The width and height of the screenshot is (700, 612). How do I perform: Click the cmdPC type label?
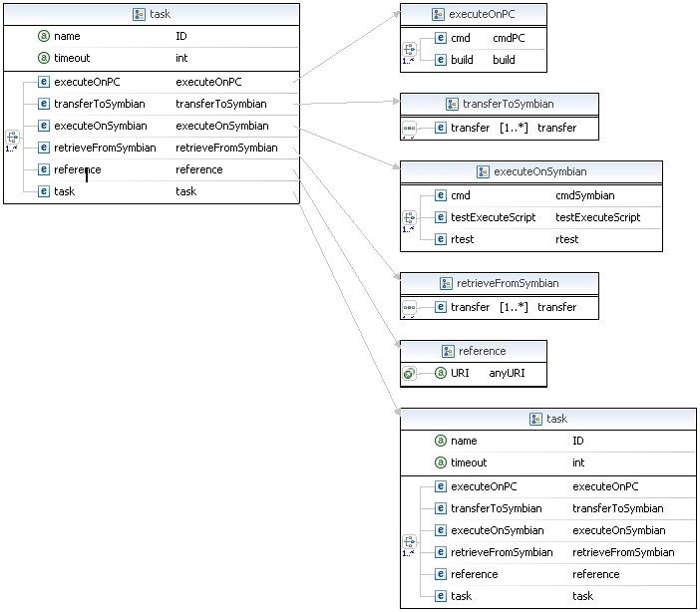(509, 38)
